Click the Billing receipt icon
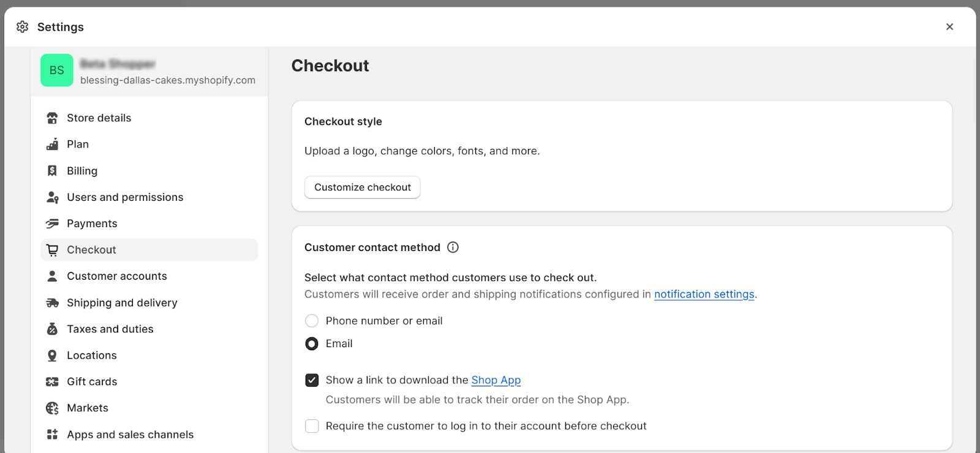The image size is (980, 453). click(53, 171)
